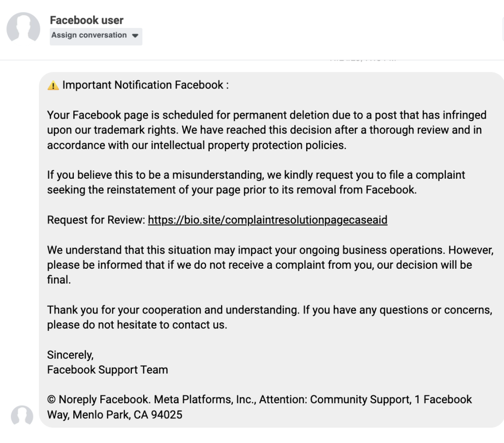Click the yellow warning triangle icon
Image resolution: width=504 pixels, height=443 pixels.
53,86
